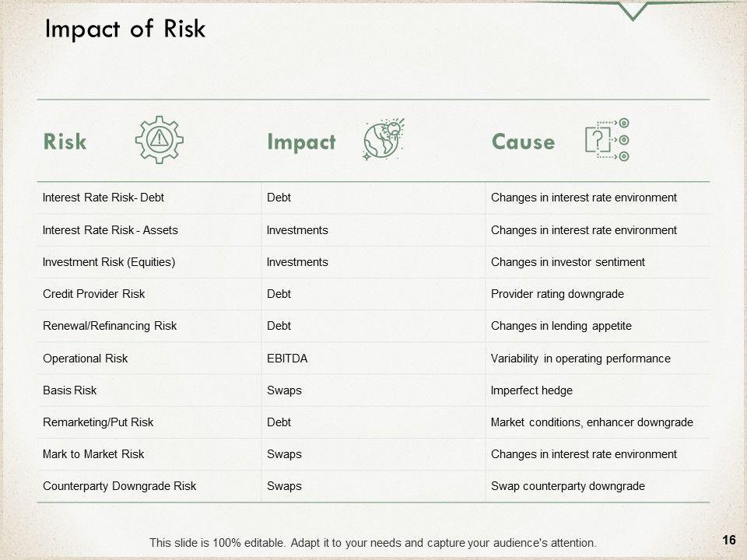Select 'Market conditions, enhancer downgrade' text
The image size is (747, 560).
pyautogui.click(x=591, y=422)
